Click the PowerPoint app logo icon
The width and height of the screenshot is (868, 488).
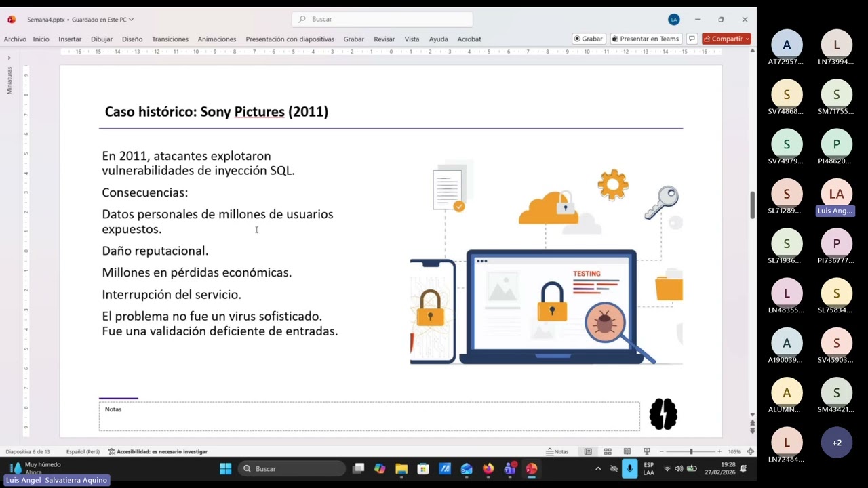(x=12, y=20)
